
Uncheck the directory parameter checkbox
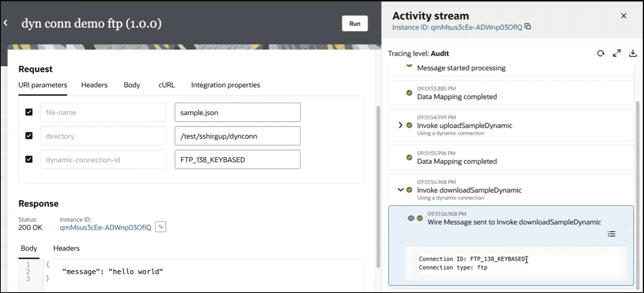point(29,136)
